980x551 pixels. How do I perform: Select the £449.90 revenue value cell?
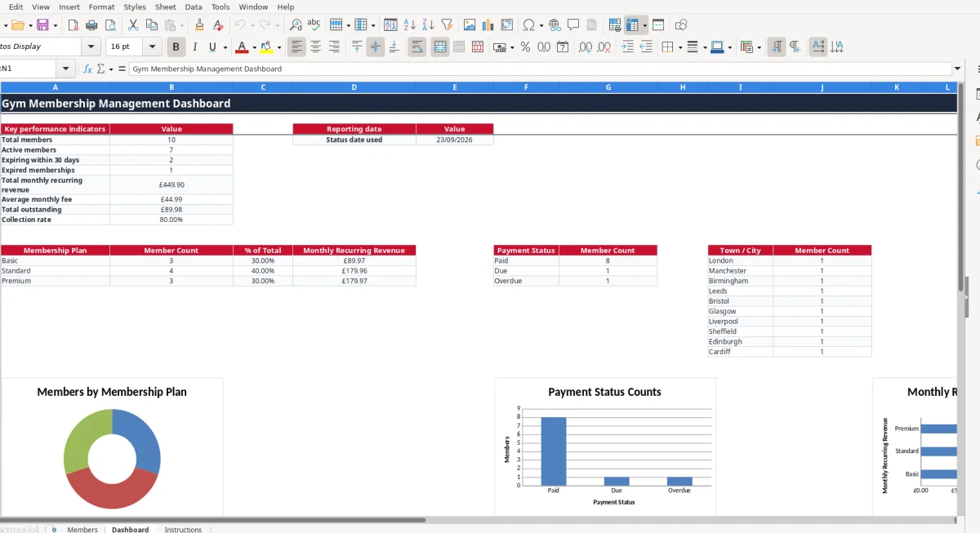click(171, 185)
